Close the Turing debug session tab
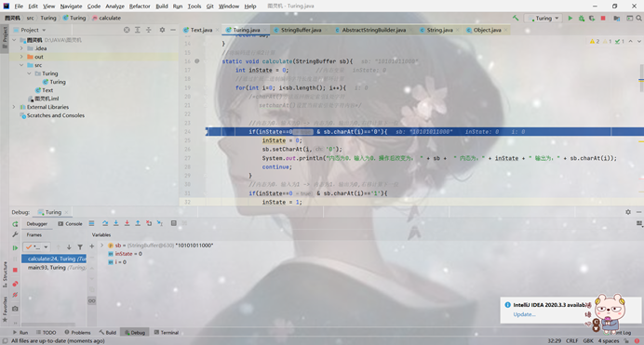The height and width of the screenshot is (345, 644). tap(66, 213)
